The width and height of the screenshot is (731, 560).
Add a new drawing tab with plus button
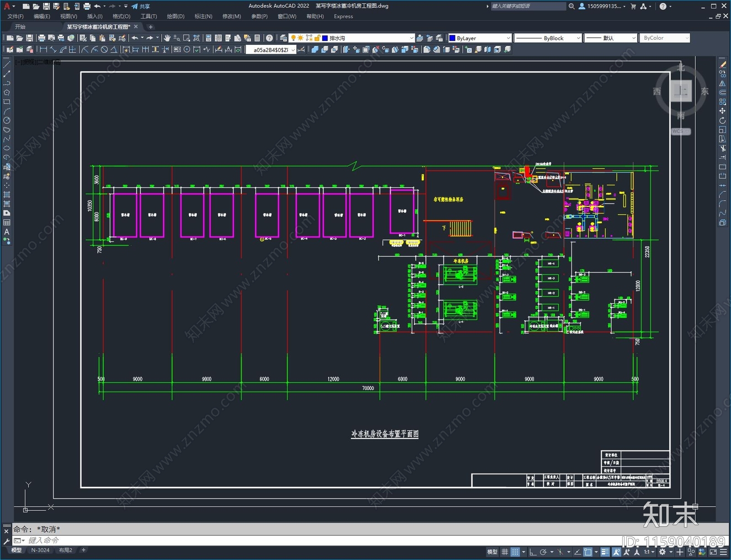[x=150, y=26]
